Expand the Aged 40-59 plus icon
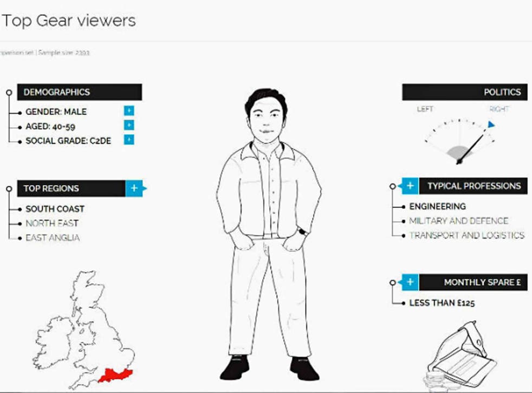 tap(129, 125)
